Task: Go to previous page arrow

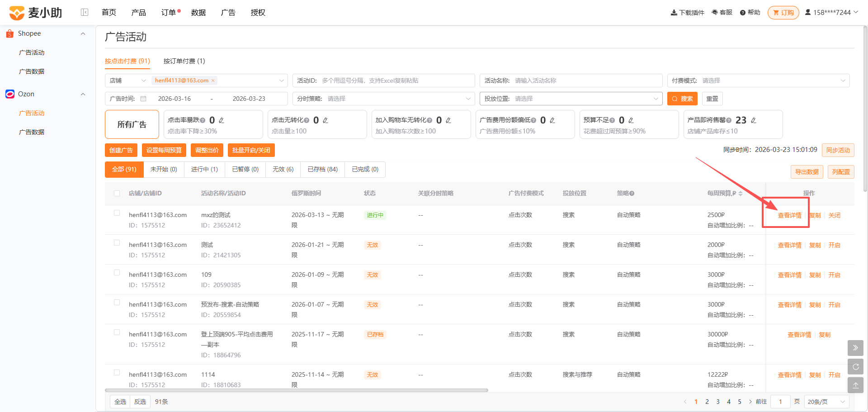Action: pyautogui.click(x=685, y=402)
